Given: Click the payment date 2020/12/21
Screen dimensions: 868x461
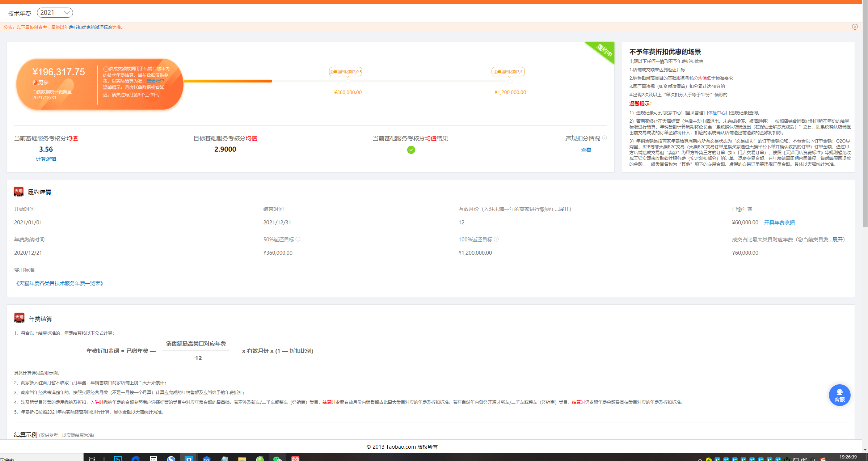Looking at the screenshot, I should tap(28, 253).
